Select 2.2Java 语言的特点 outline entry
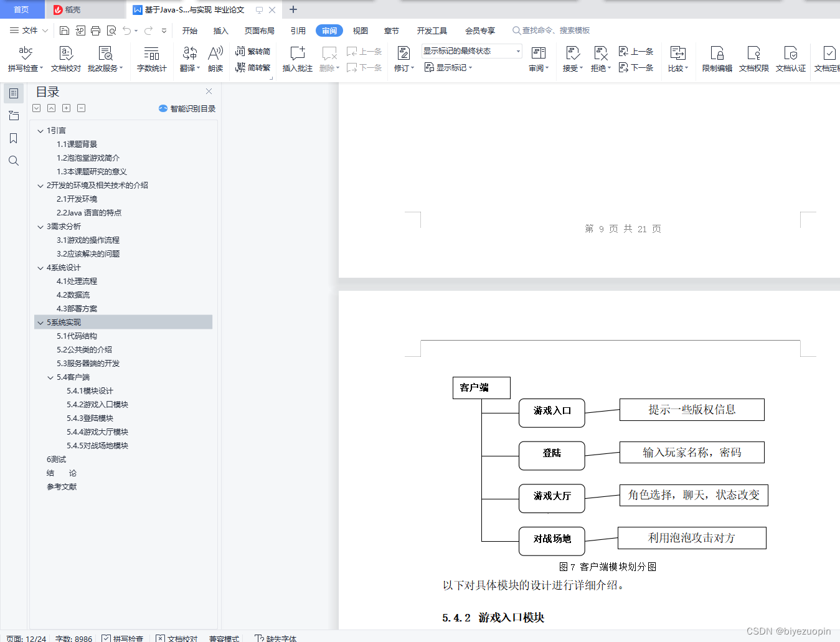 pos(89,213)
